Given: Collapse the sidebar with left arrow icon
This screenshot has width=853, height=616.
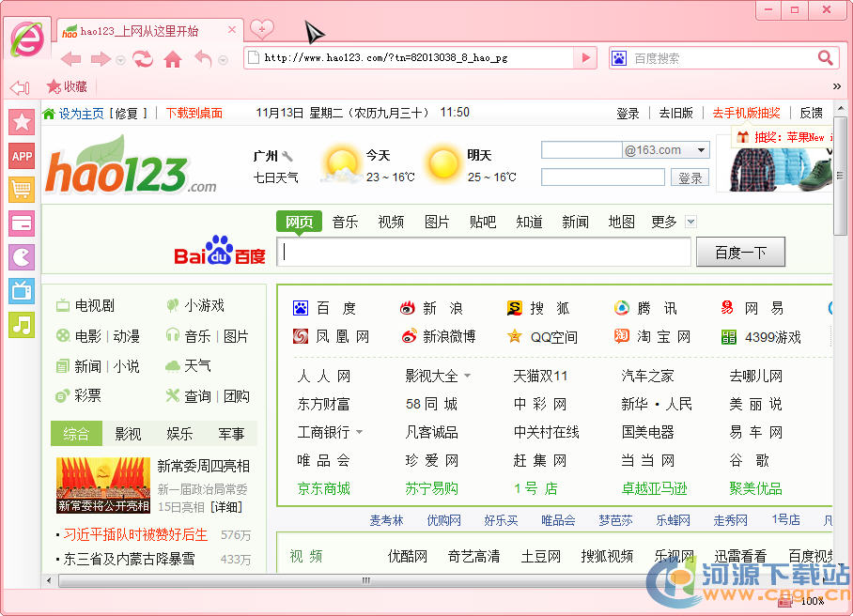Looking at the screenshot, I should [19, 87].
